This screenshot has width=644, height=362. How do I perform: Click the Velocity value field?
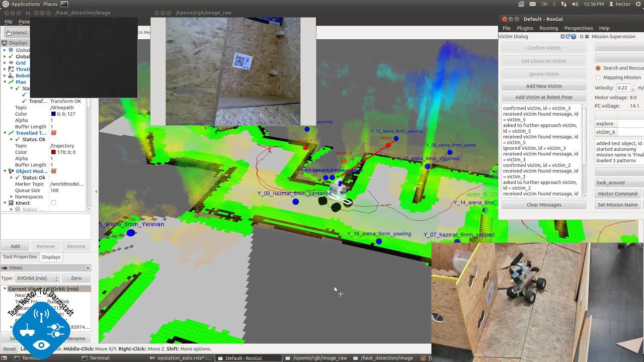coord(623,87)
